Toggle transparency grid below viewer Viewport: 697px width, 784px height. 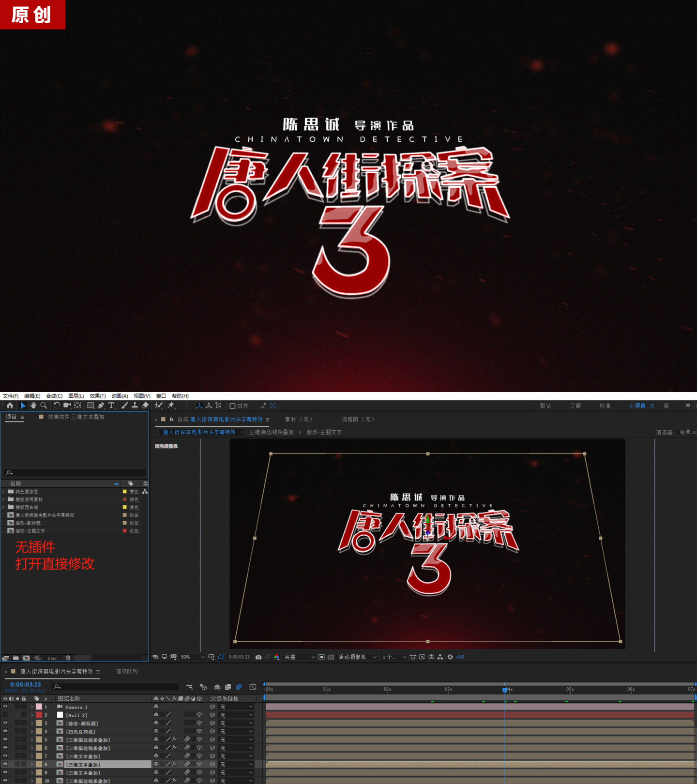[331, 657]
